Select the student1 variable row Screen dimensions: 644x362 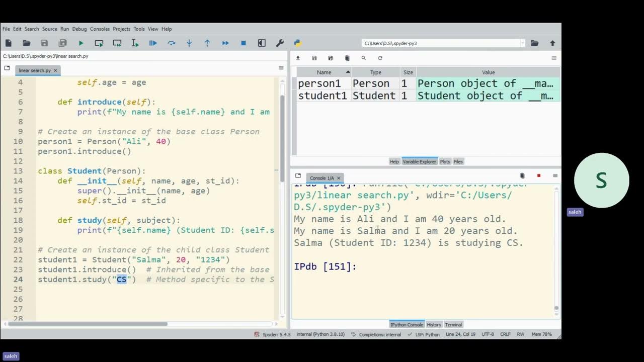(428, 96)
